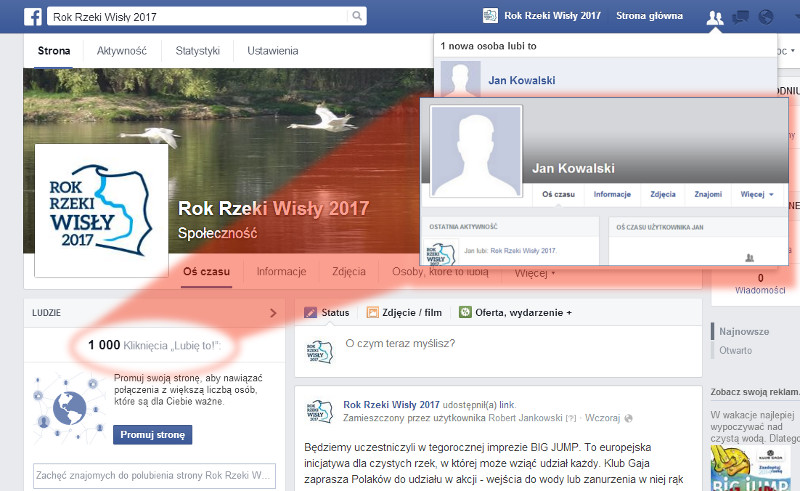This screenshot has height=491, width=800.
Task: Expand Więcej dropdown in Jan Kowalski popup
Action: point(757,194)
